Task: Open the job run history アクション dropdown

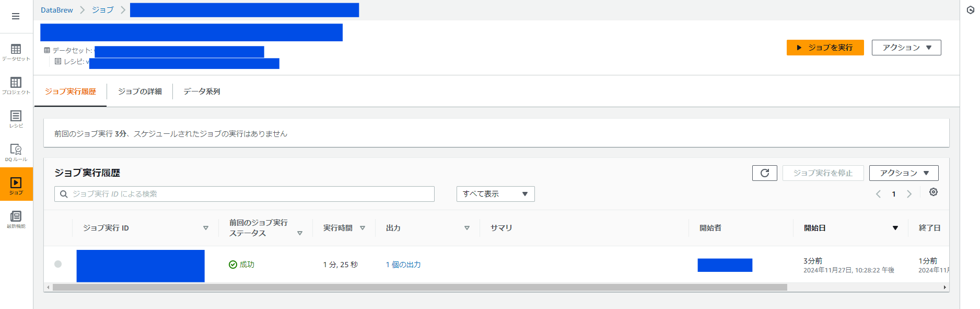Action: [x=904, y=173]
